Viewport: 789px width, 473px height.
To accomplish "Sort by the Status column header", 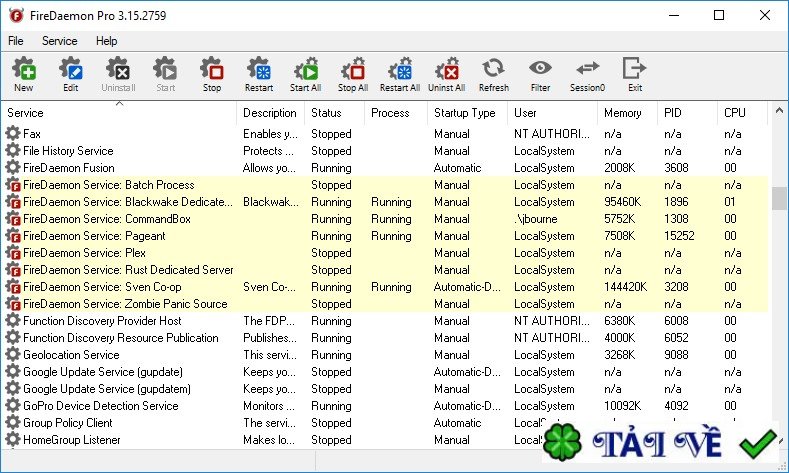I will (334, 113).
